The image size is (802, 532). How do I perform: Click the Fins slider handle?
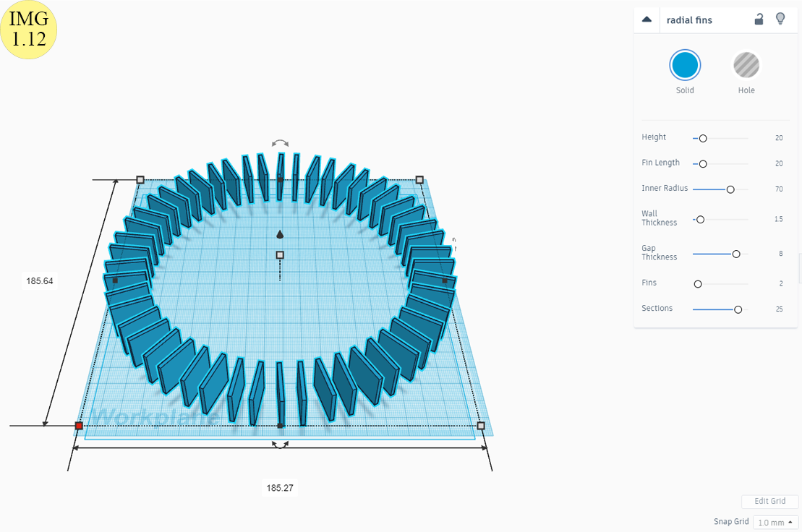point(698,284)
